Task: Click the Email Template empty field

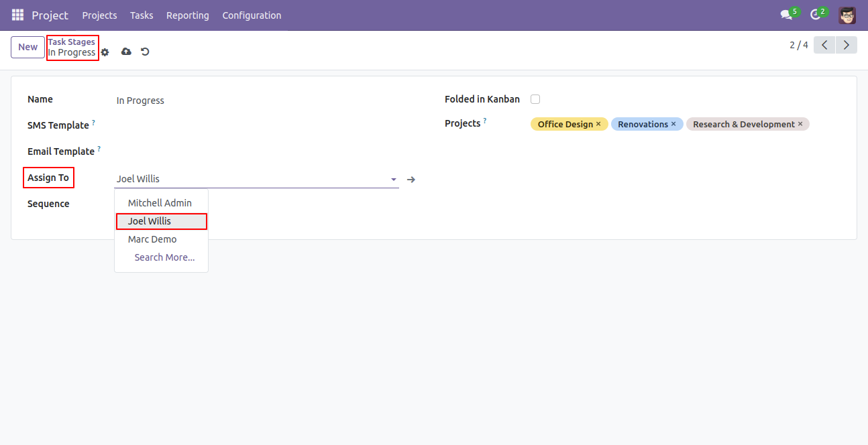Action: [257, 152]
